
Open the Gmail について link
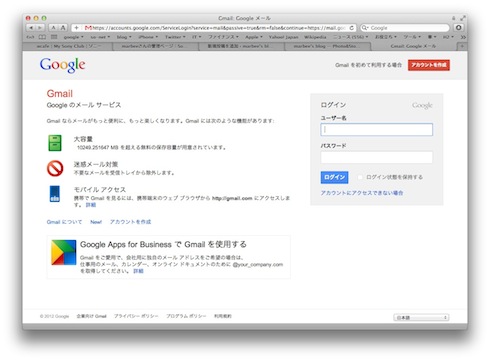[64, 222]
